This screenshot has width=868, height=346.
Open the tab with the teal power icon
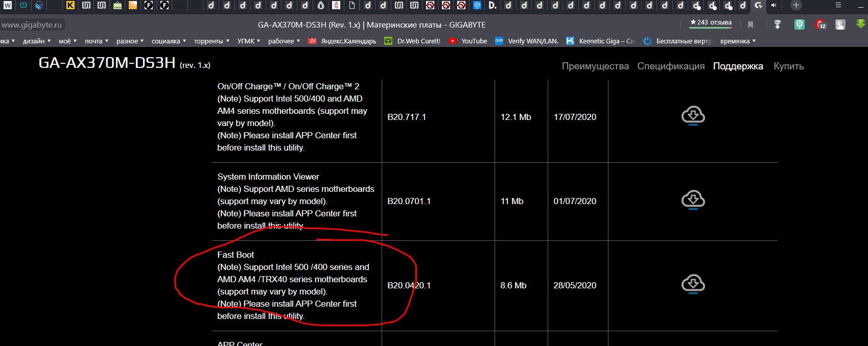(x=24, y=5)
